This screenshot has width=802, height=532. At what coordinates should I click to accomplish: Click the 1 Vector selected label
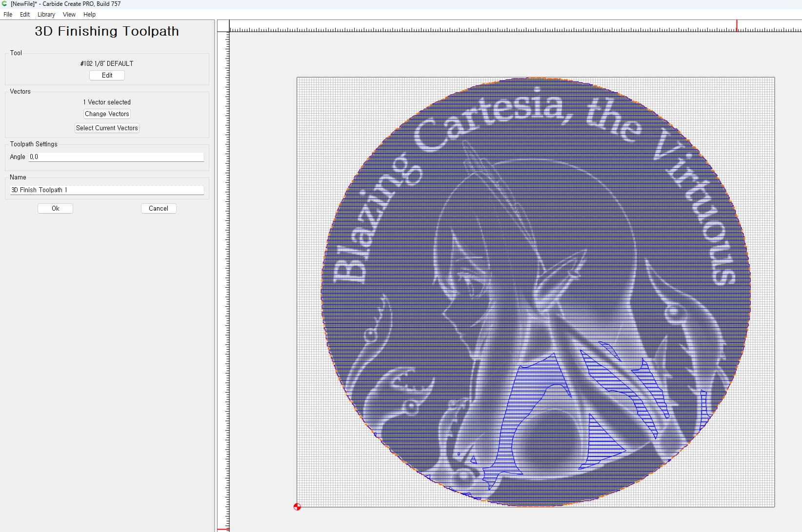tap(107, 102)
